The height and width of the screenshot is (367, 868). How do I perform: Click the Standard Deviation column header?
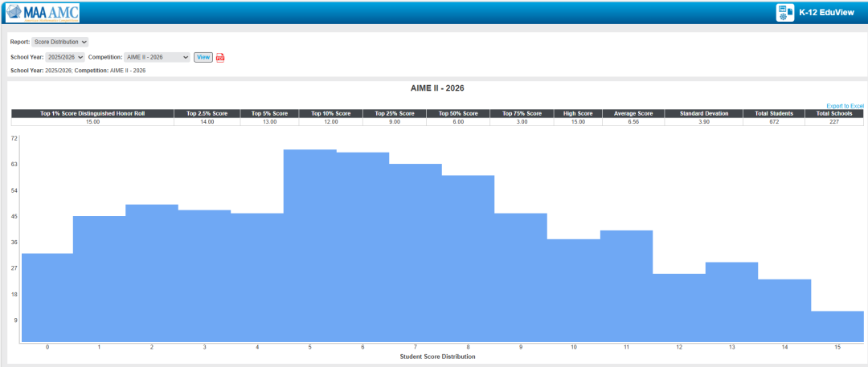click(703, 113)
